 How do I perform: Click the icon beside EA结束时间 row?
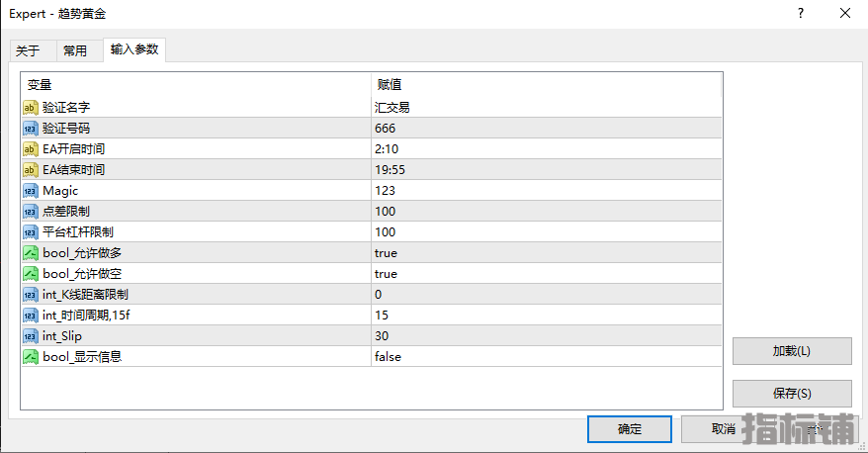pos(30,170)
